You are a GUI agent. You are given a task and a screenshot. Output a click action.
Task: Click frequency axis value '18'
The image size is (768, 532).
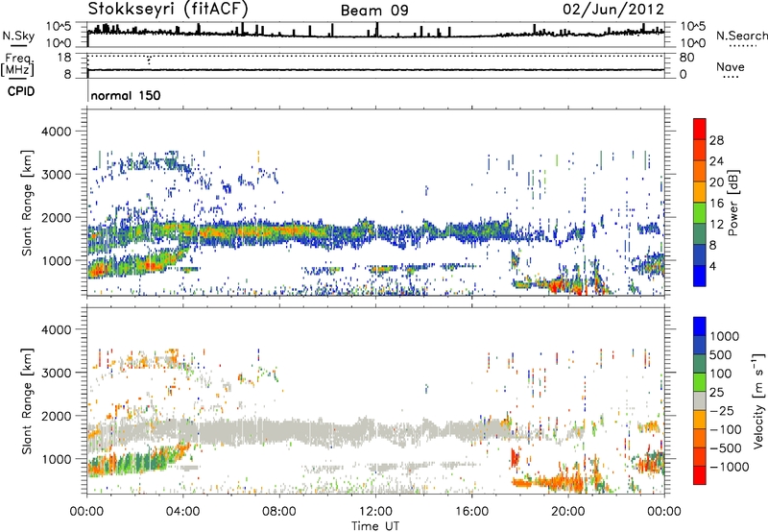pos(64,57)
